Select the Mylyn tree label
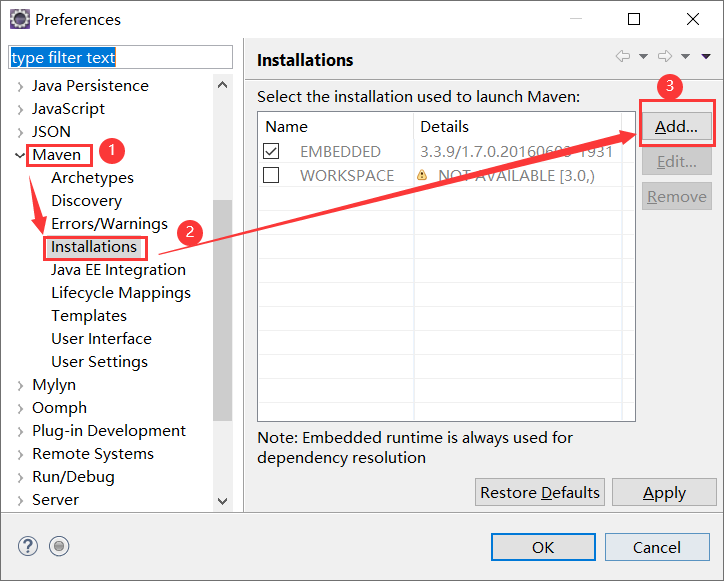Image resolution: width=724 pixels, height=581 pixels. pyautogui.click(x=54, y=385)
